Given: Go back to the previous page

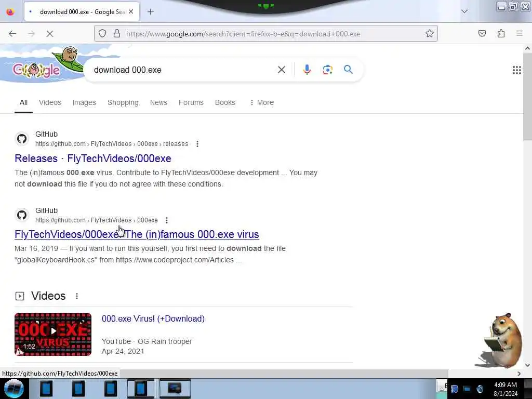Looking at the screenshot, I should coord(12,34).
